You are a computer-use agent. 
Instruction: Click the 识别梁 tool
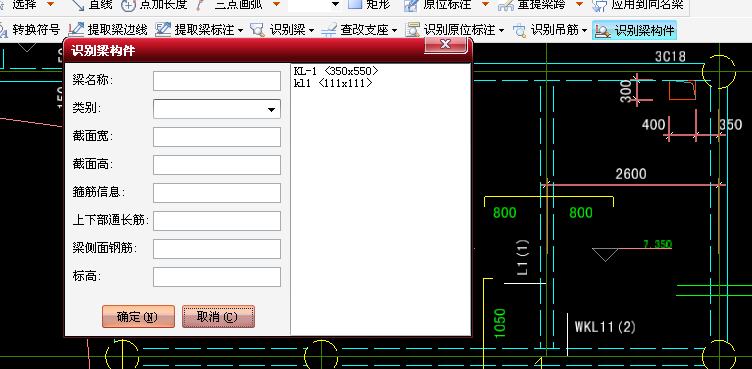coord(278,30)
